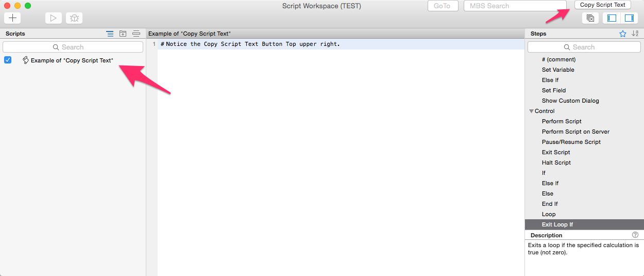Click the Control category label
Screen dimensions: 644x276
click(545, 111)
